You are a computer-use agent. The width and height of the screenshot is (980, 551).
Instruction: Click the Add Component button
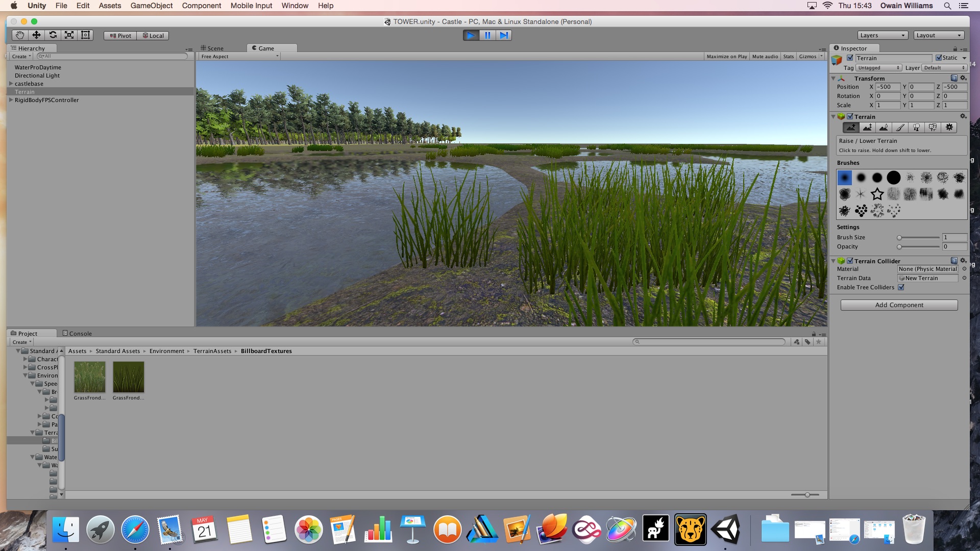898,305
